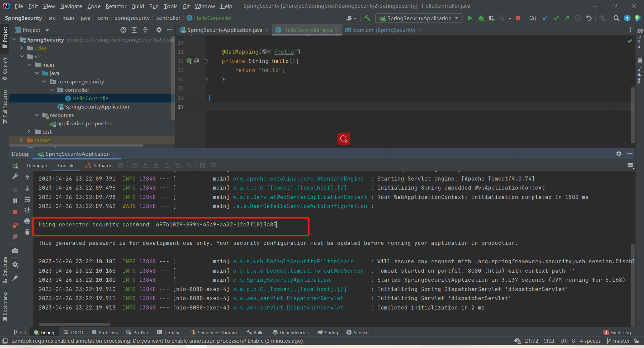Open Sequence Diagram tool window
Image resolution: width=644 pixels, height=348 pixels.
(214, 332)
